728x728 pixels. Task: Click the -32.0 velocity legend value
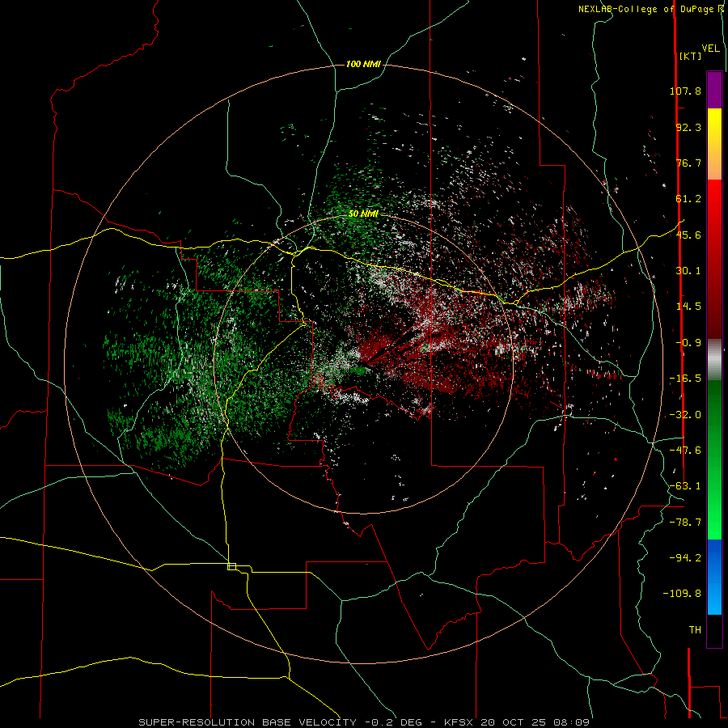coord(685,415)
